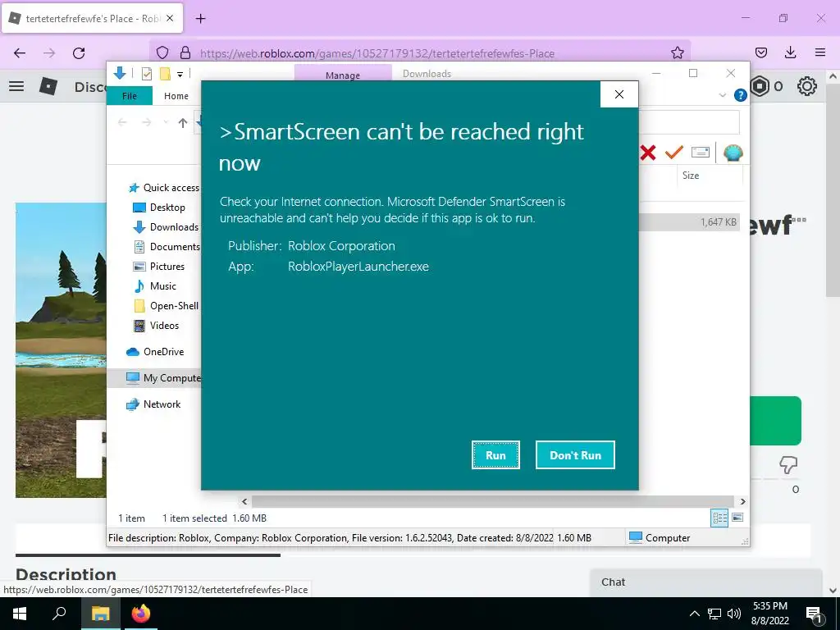The height and width of the screenshot is (630, 840).
Task: Click the Roblox logo home icon
Action: 48,86
